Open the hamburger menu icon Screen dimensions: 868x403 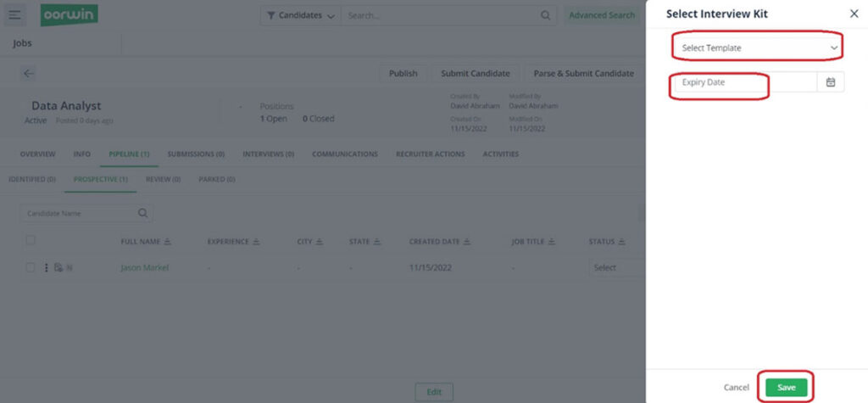(x=15, y=15)
